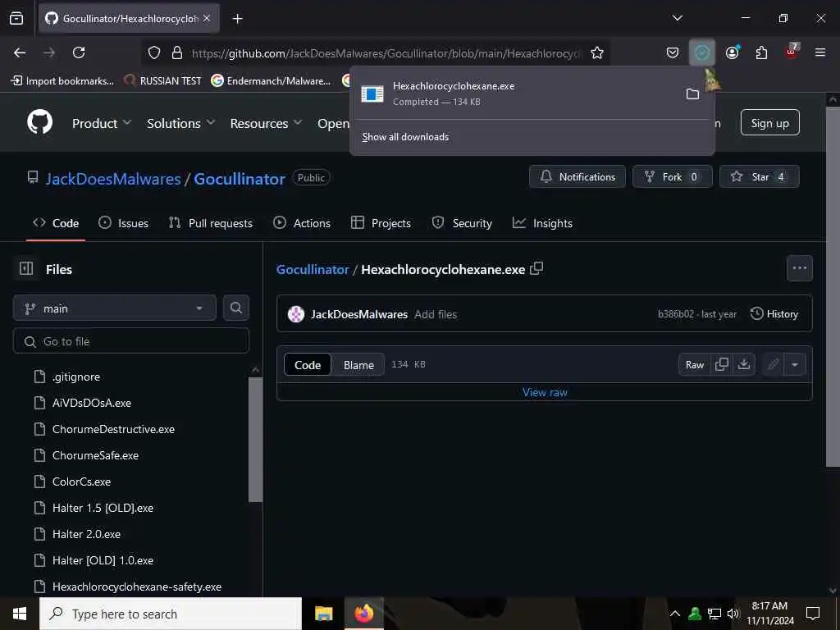Viewport: 840px width, 630px height.
Task: Click the site padlock icon
Action: point(177,52)
